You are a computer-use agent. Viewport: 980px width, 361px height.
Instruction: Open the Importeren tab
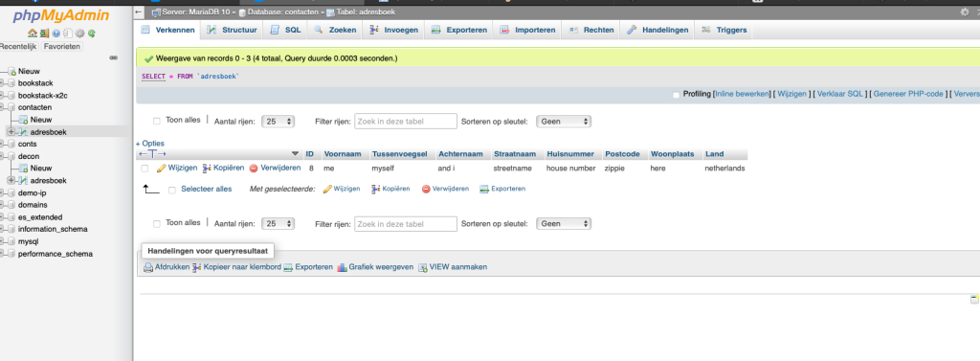pyautogui.click(x=527, y=30)
